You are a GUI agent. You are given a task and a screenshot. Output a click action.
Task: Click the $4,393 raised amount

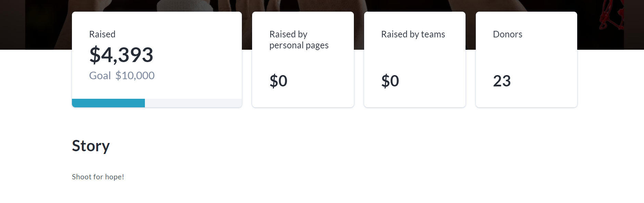click(x=121, y=55)
